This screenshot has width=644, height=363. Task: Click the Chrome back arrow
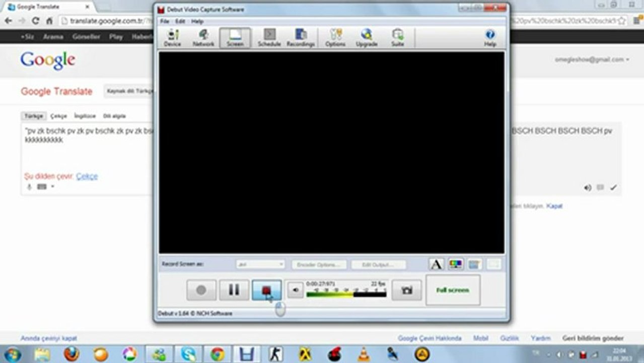8,21
